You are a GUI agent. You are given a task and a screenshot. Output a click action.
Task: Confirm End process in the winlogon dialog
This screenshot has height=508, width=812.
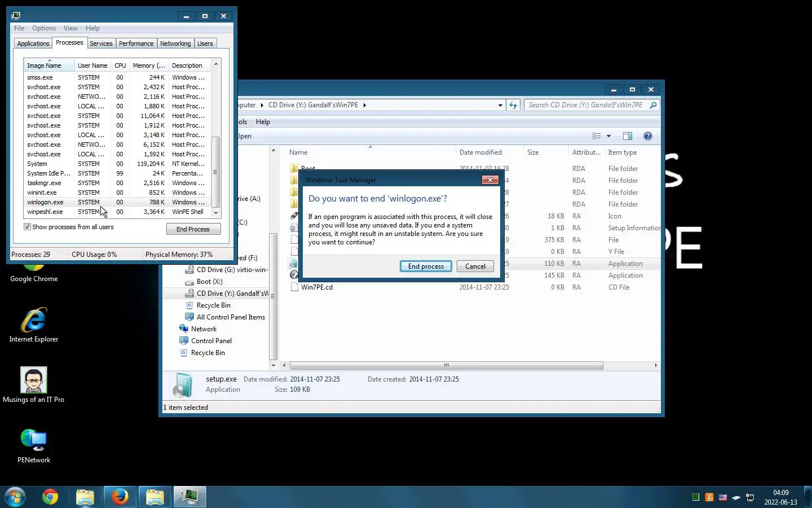[426, 266]
